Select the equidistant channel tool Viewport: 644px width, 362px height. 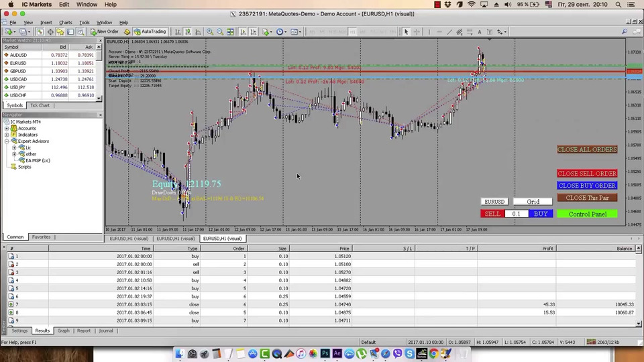tap(459, 32)
